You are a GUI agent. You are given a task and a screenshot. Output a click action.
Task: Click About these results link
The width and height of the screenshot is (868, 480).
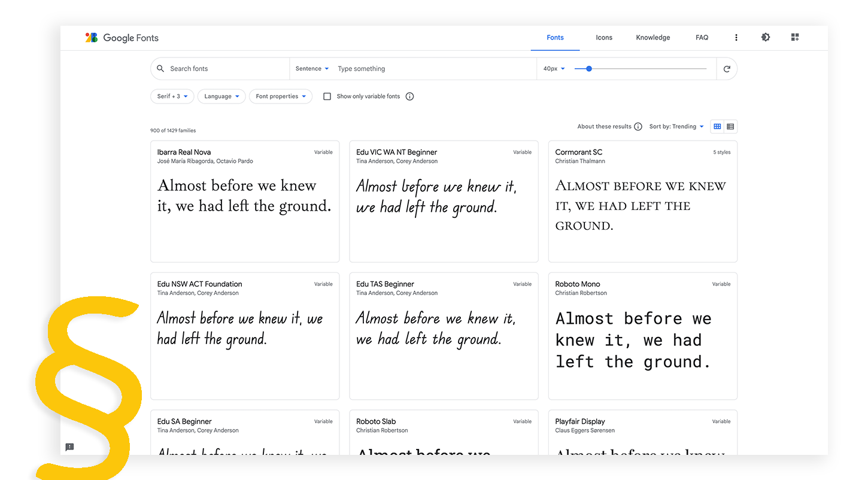[x=604, y=127]
